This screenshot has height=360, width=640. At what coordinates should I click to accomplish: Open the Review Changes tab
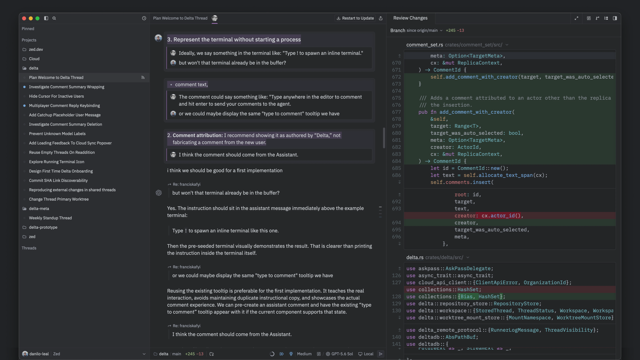(410, 18)
